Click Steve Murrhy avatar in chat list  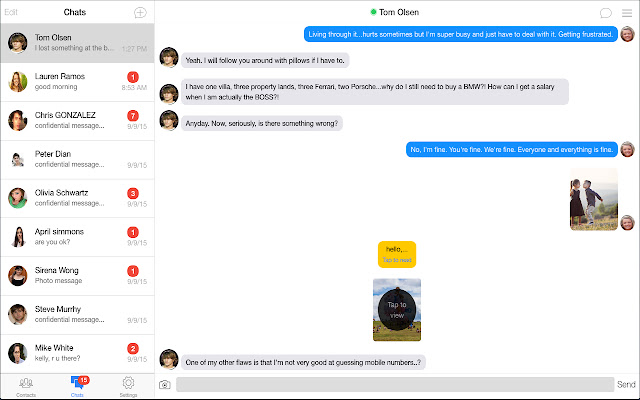pyautogui.click(x=18, y=314)
